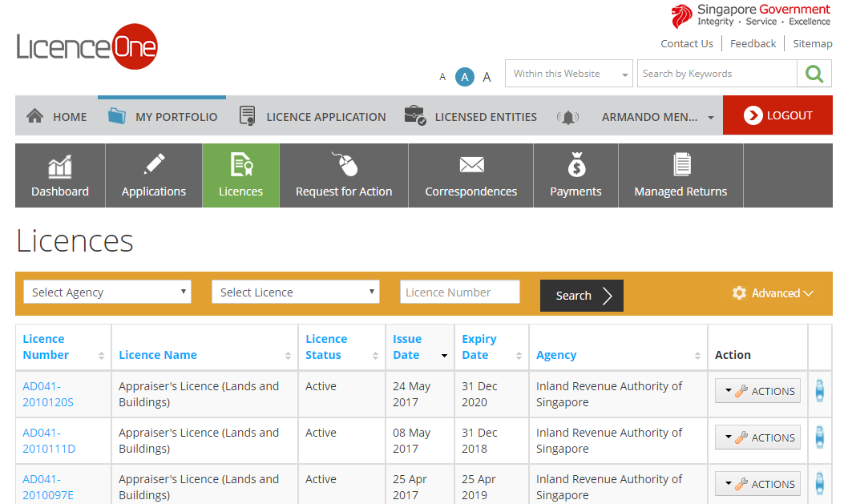This screenshot has width=848, height=504.
Task: Open the Select Agency dropdown
Action: tap(107, 292)
